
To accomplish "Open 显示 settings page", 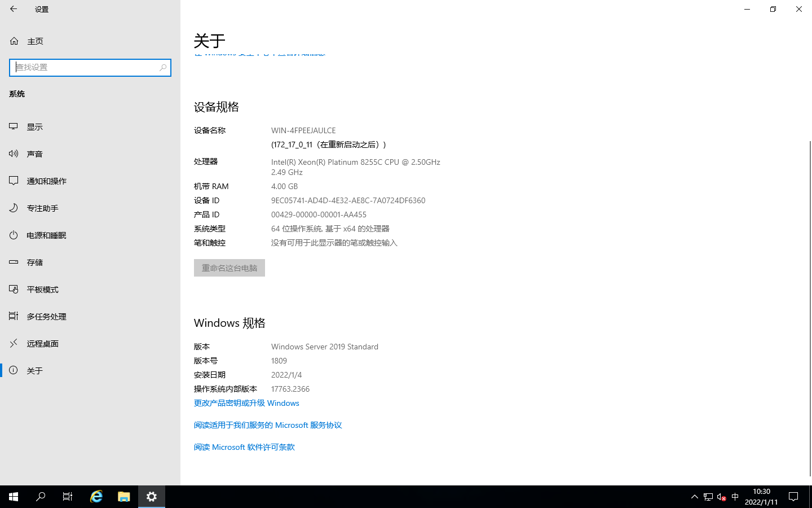I will coord(90,126).
